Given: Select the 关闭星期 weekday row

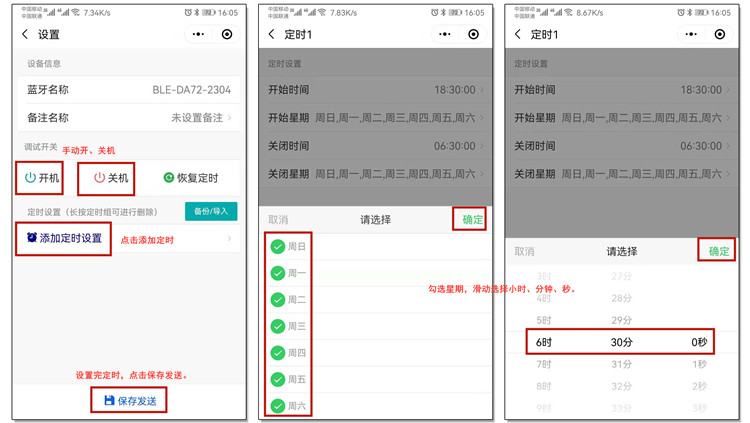Looking at the screenshot, I should (x=375, y=174).
